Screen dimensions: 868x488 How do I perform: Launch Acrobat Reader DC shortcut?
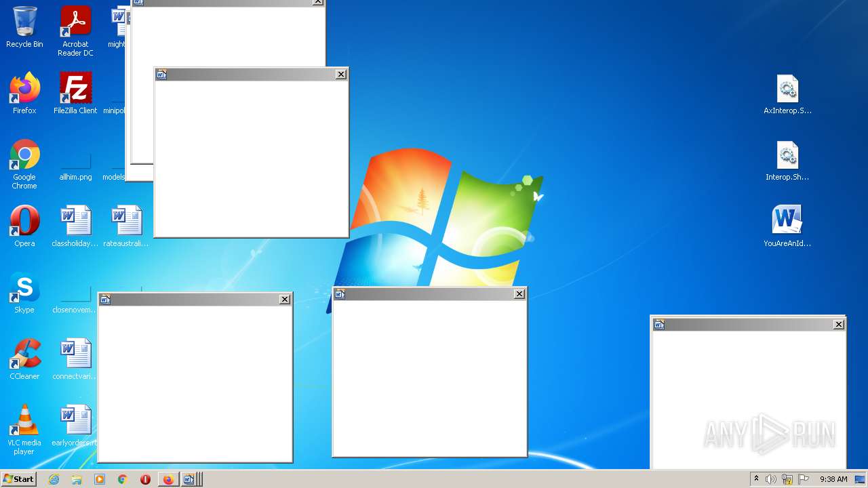pyautogui.click(x=75, y=31)
